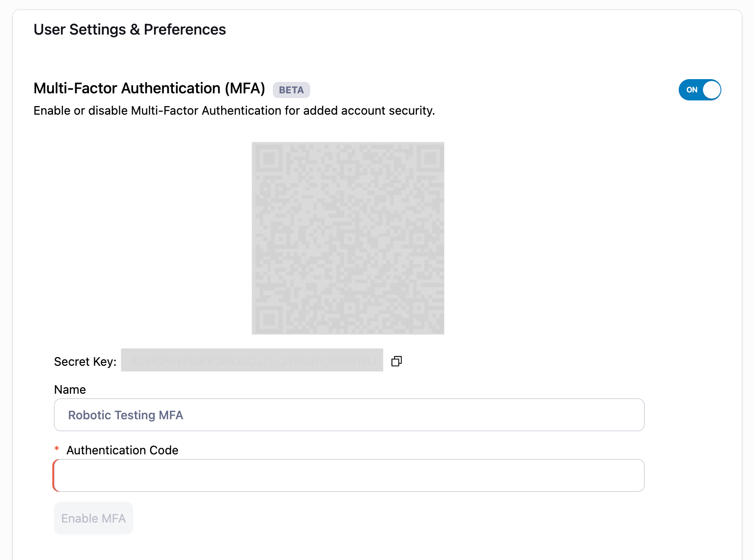Copy the secret key to clipboard
Viewport: 754px width, 560px height.
(396, 361)
